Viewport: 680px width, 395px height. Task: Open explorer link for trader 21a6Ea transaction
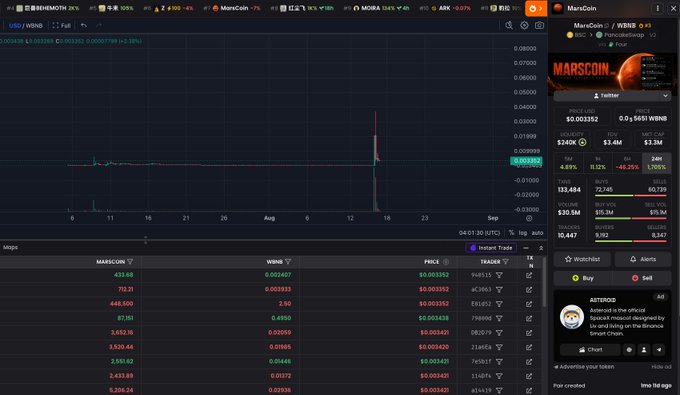pos(529,347)
